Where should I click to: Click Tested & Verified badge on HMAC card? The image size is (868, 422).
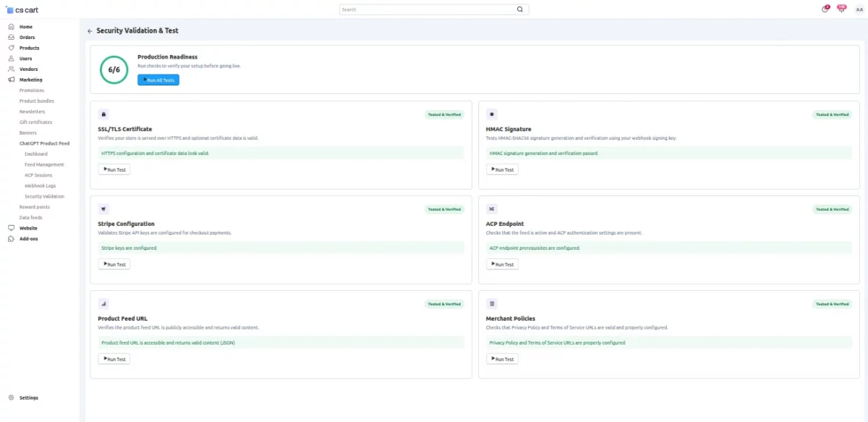coord(833,114)
